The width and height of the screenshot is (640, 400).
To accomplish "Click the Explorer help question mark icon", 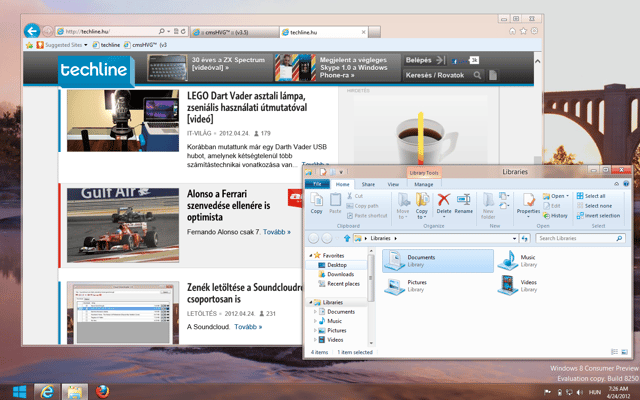I will 626,184.
